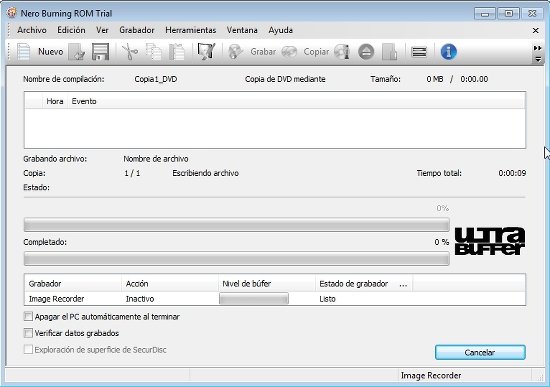
Task: Minimize the Nero Burning ROM window
Action: click(485, 14)
